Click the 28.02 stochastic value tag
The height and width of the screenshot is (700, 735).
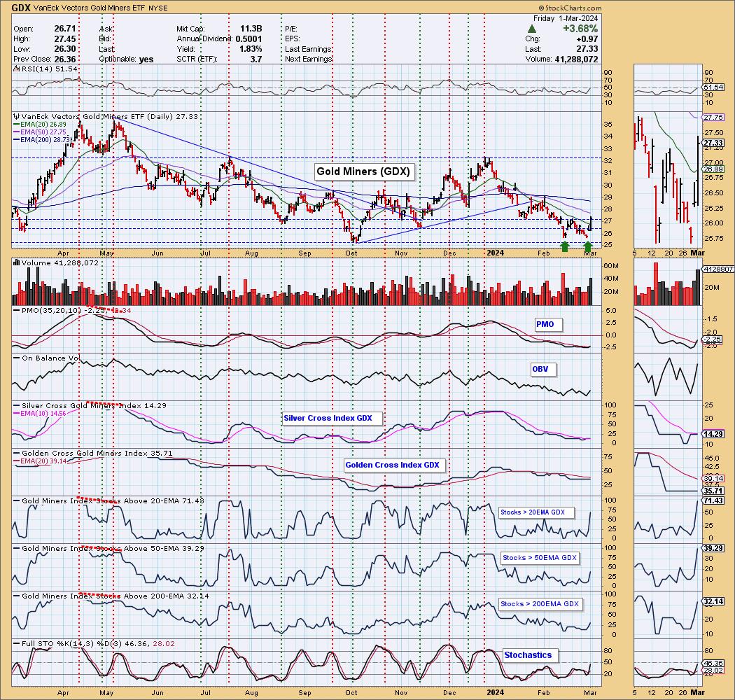coord(713,671)
